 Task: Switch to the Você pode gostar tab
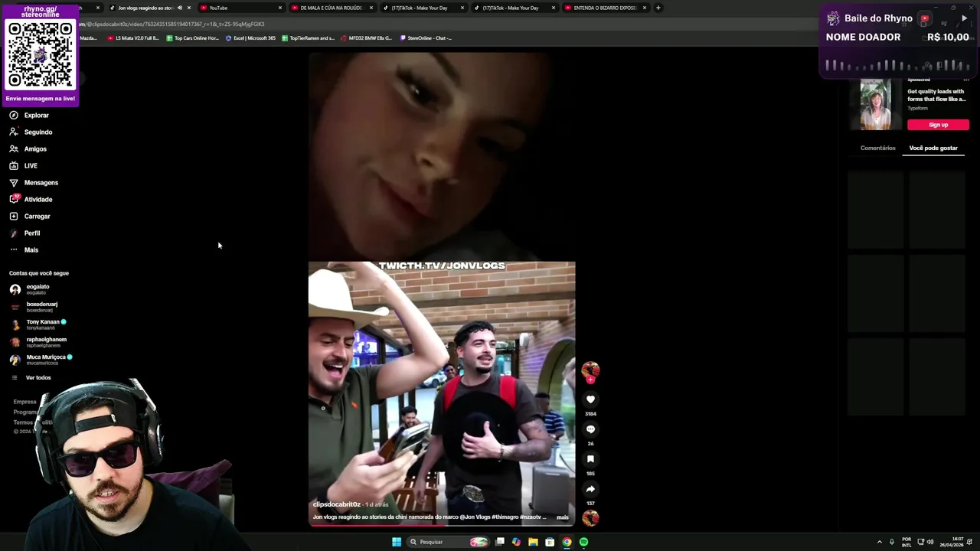point(933,148)
